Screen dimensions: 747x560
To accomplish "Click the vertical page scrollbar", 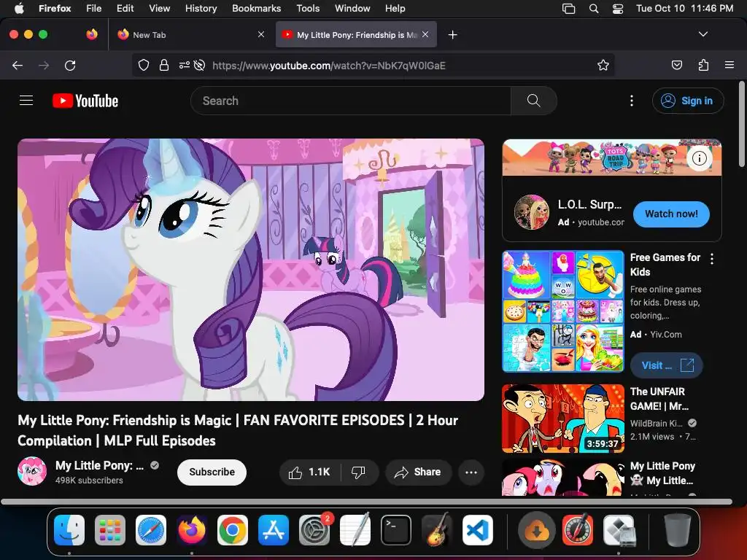I will (741, 124).
